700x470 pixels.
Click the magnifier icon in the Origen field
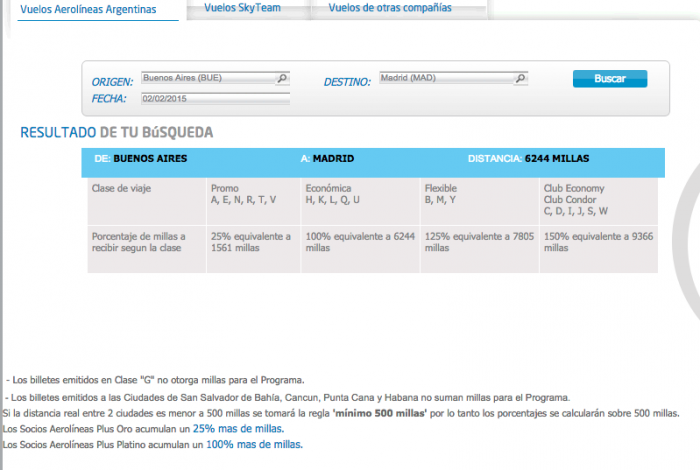tap(282, 78)
